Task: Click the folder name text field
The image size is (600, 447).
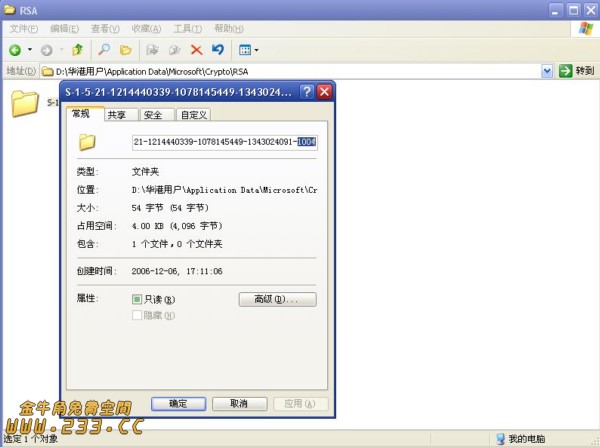Action: tap(225, 142)
